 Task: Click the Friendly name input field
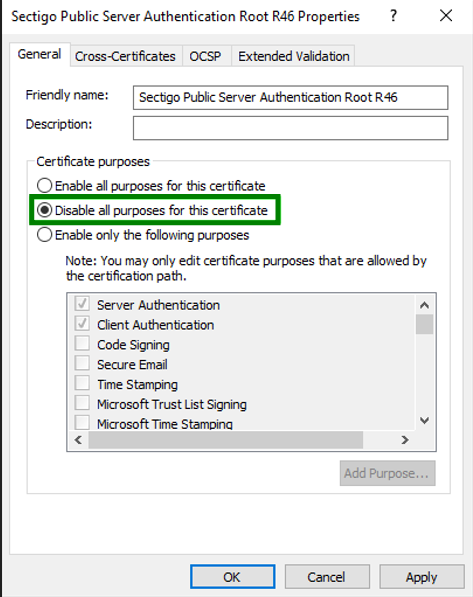click(291, 97)
